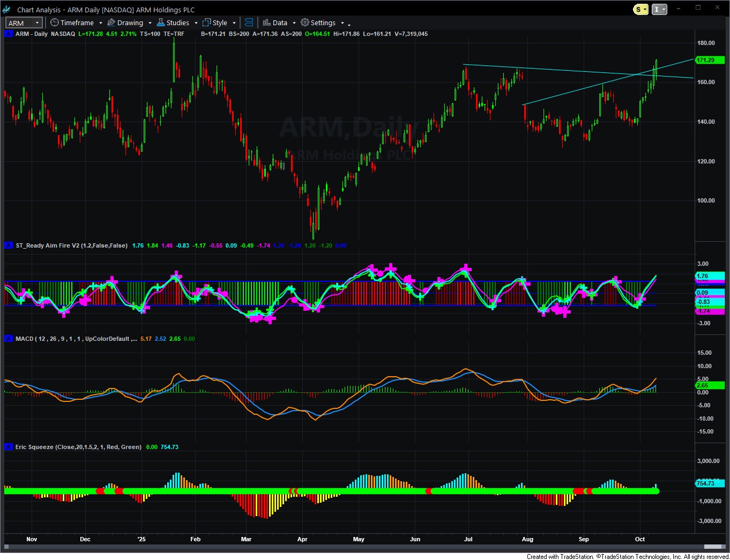Open the Studies menu
This screenshot has height=560, width=730.
pos(177,23)
